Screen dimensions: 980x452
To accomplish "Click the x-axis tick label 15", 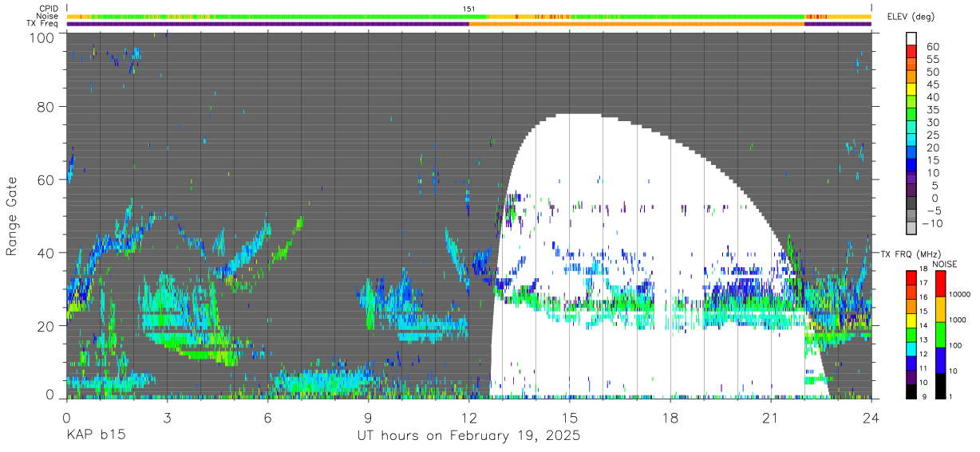I will click(x=569, y=417).
